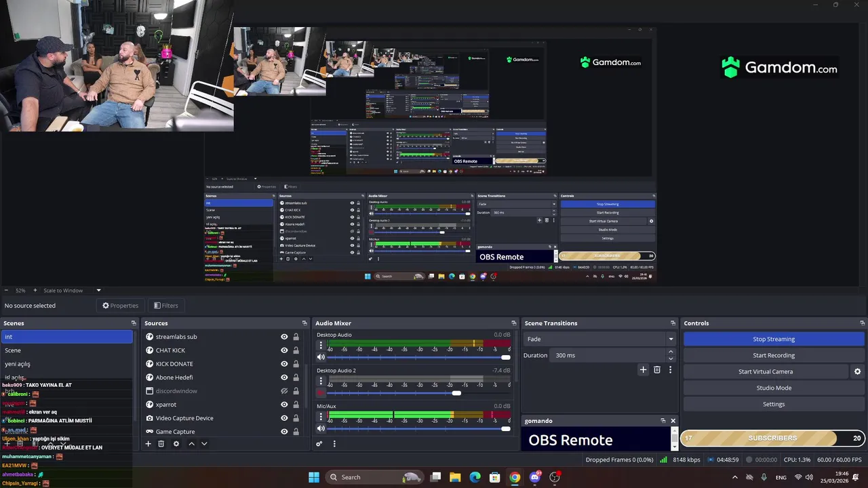Float the Sources dock panel

coord(304,323)
